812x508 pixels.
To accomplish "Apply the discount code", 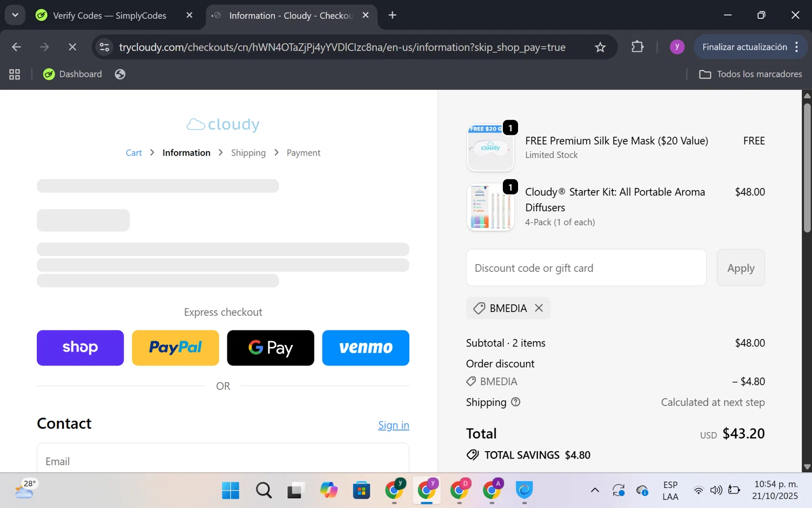I will point(741,268).
